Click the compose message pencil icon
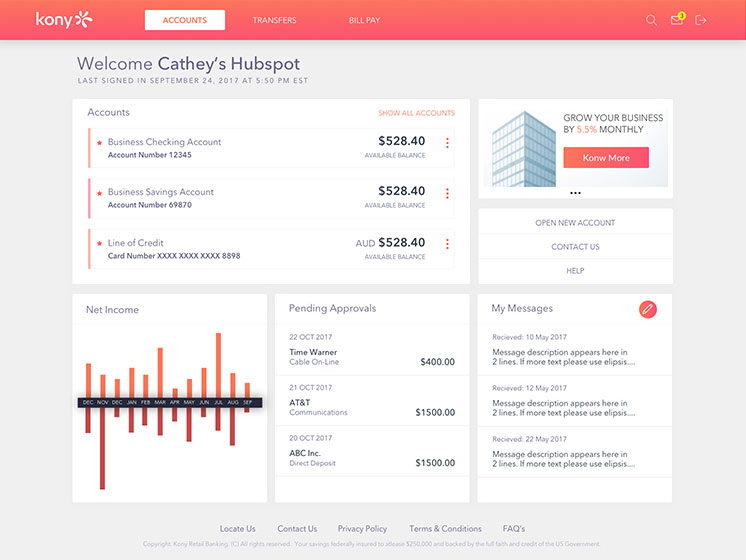Viewport: 746px width, 560px height. [648, 309]
